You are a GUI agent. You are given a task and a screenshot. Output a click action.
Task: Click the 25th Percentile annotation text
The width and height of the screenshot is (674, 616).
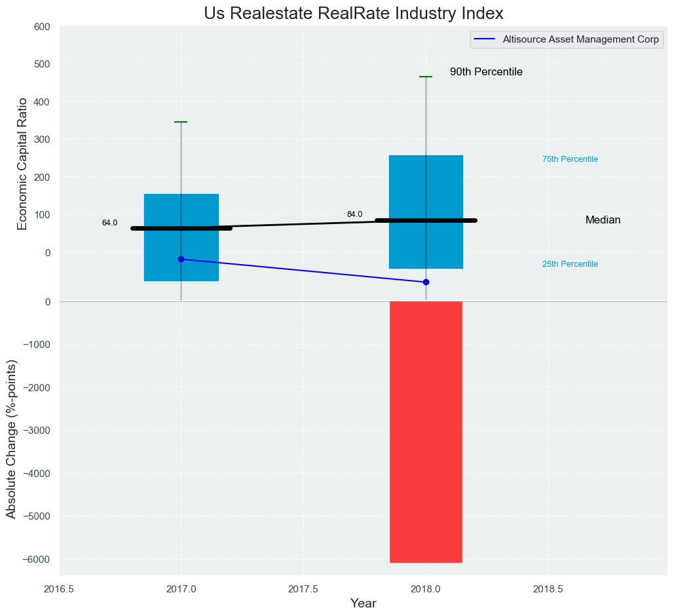click(x=570, y=264)
